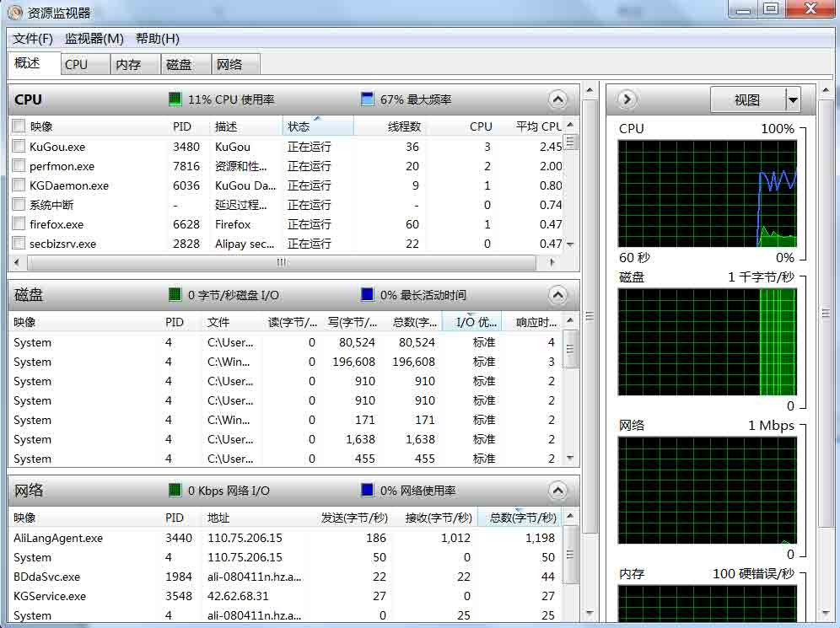This screenshot has height=628, width=840.
Task: Click the 视图 button
Action: click(747, 99)
